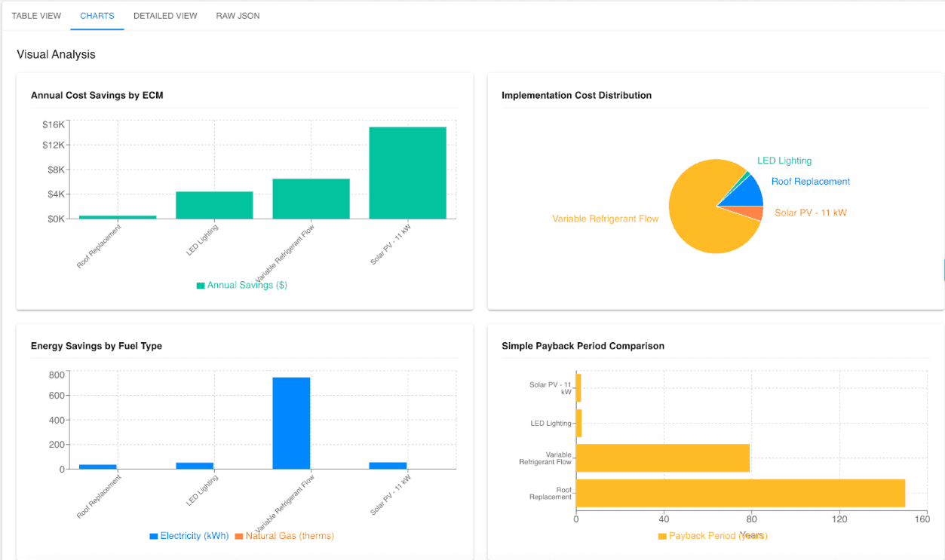Click the Solar PV - 11 kW pie label
Viewport: 945px width, 560px height.
click(x=810, y=213)
